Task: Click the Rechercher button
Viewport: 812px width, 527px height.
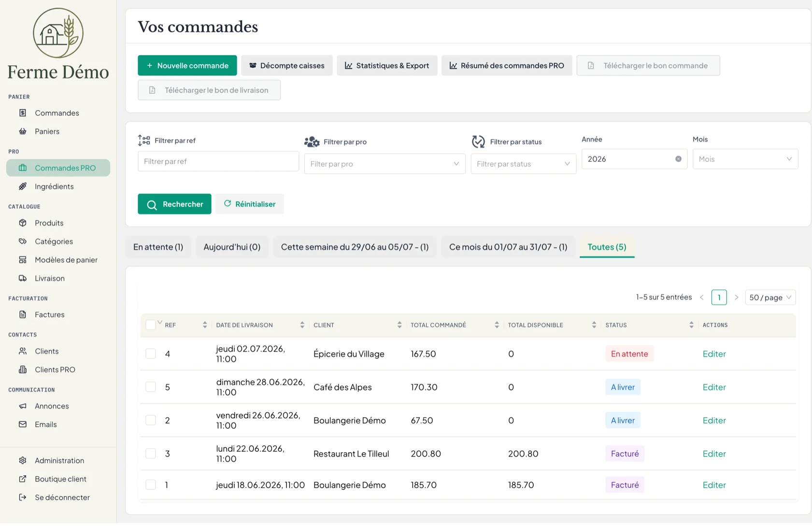Action: click(x=174, y=204)
